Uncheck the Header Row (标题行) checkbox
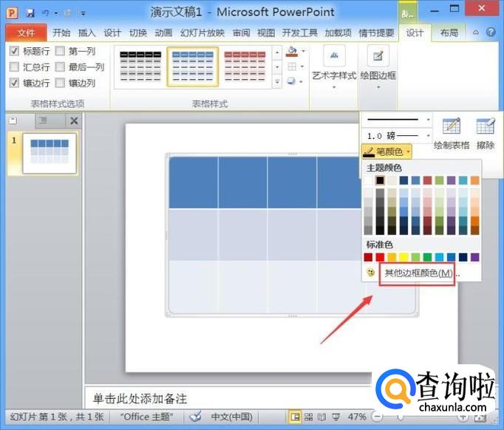The image size is (504, 430). coord(16,51)
